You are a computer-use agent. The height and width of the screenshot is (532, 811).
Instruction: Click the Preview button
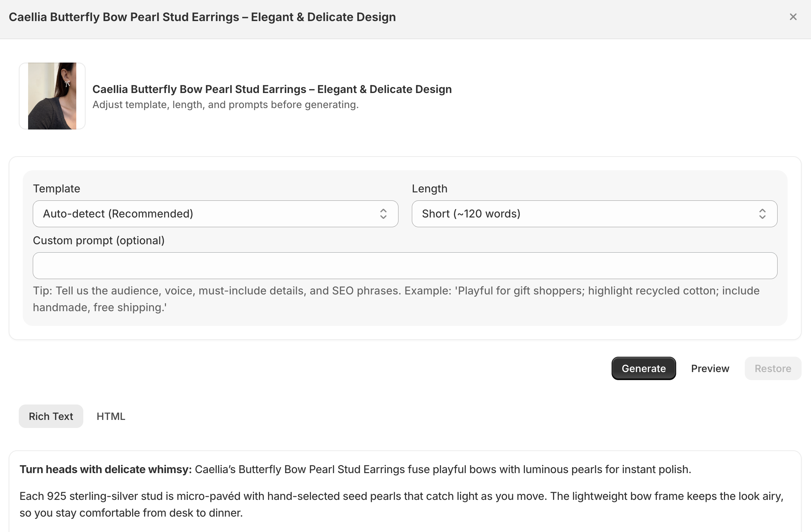point(710,368)
